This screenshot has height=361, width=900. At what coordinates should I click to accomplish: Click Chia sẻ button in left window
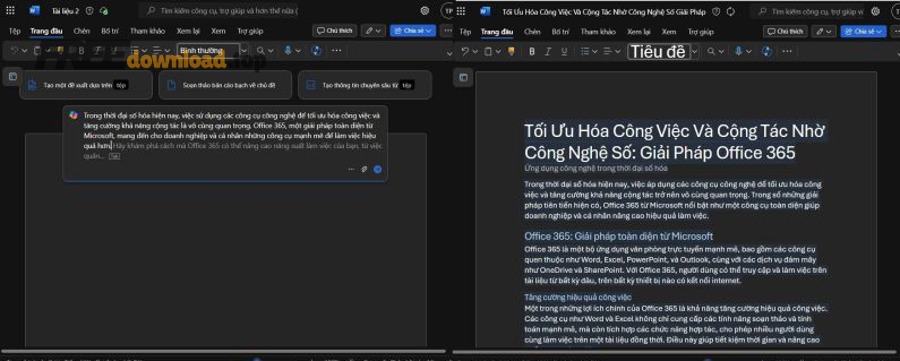(x=413, y=31)
